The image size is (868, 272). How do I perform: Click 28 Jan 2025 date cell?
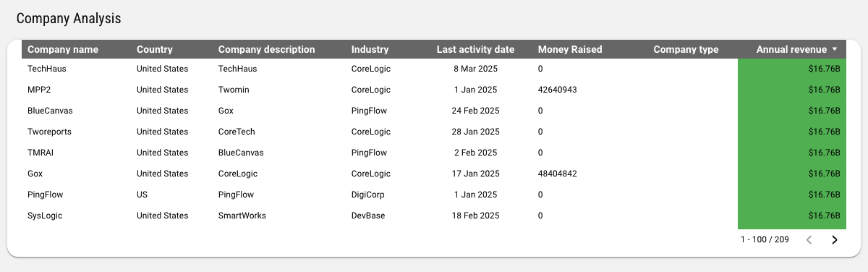tap(475, 132)
